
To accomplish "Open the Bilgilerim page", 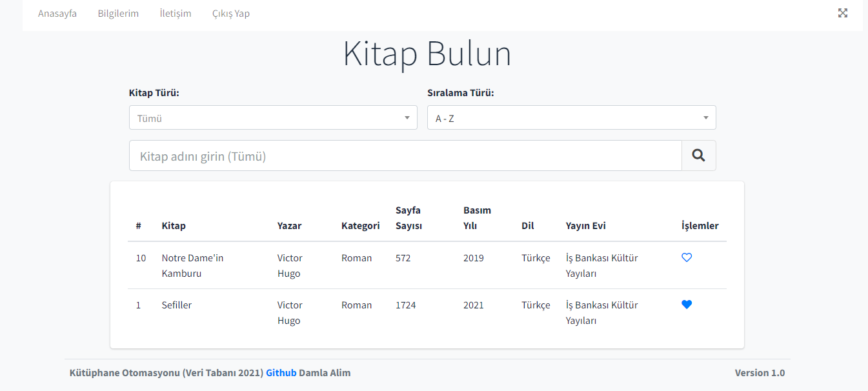I will coord(118,13).
